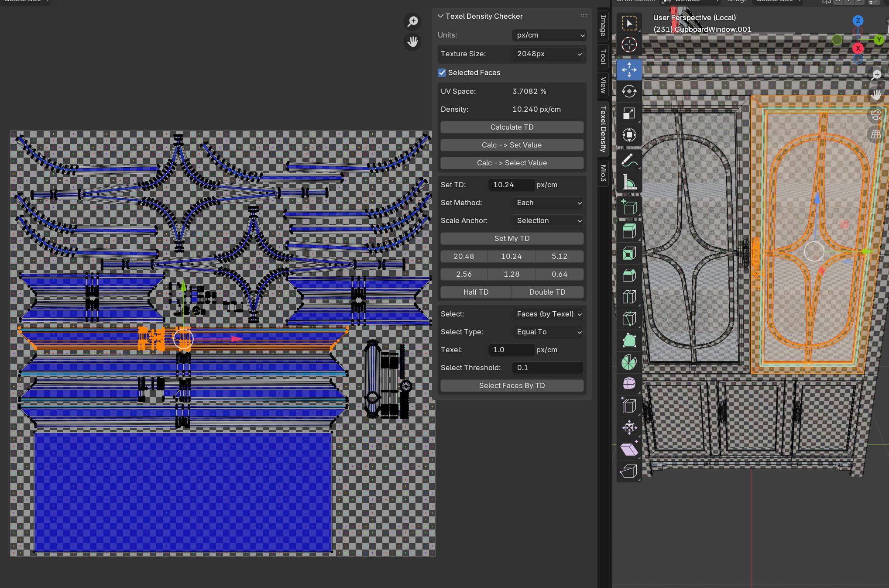Click the Select Threshold field
The width and height of the screenshot is (889, 588).
(548, 368)
